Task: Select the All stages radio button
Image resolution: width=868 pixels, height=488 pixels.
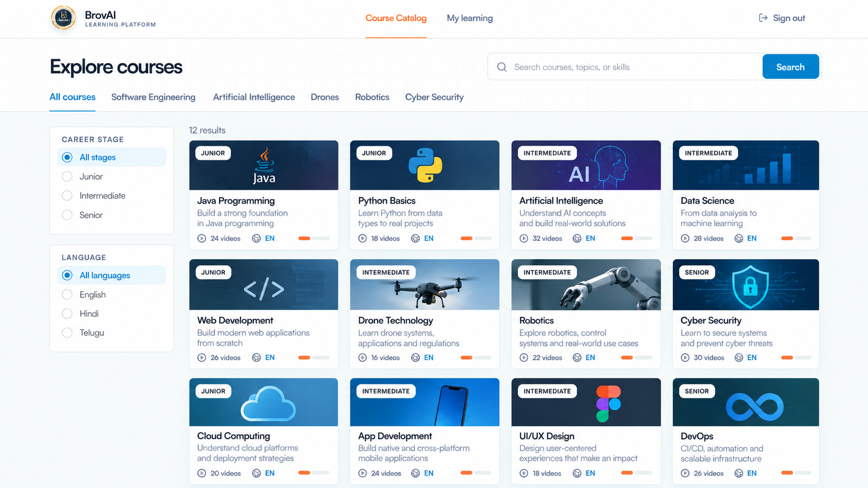Action: click(67, 157)
